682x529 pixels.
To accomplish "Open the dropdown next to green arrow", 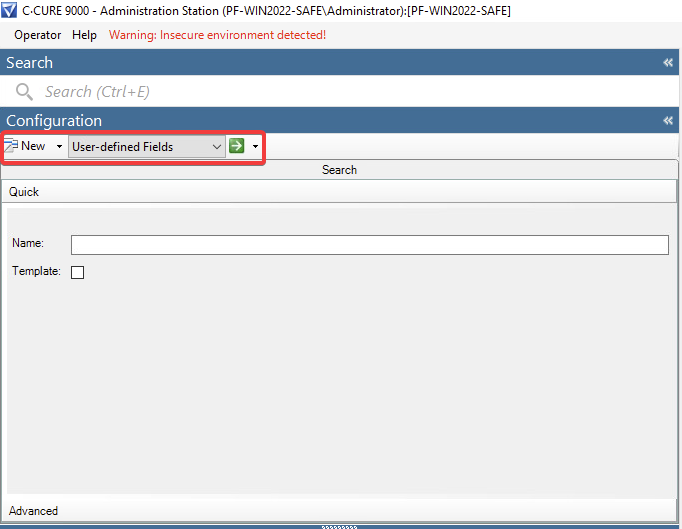I will pyautogui.click(x=256, y=146).
